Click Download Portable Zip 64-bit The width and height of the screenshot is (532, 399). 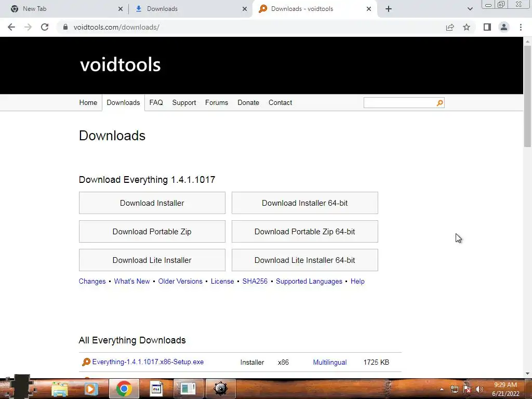pyautogui.click(x=304, y=231)
